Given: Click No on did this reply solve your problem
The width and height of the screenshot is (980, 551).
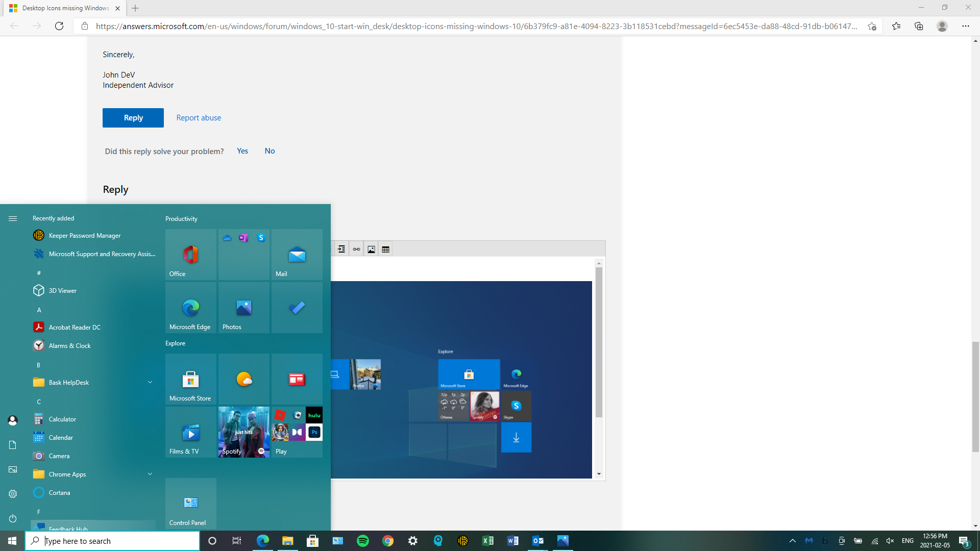Looking at the screenshot, I should 269,151.
